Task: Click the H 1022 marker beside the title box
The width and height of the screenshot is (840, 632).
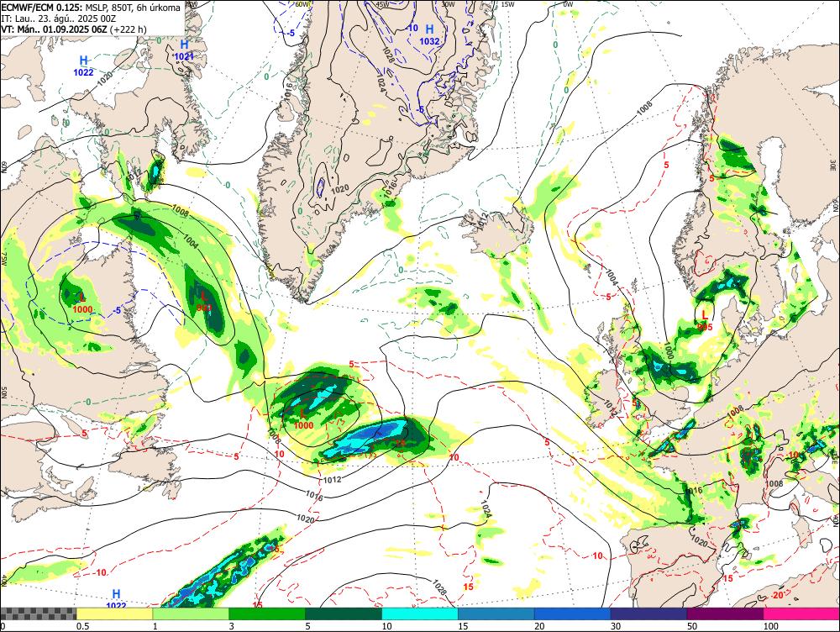Action: tap(83, 66)
